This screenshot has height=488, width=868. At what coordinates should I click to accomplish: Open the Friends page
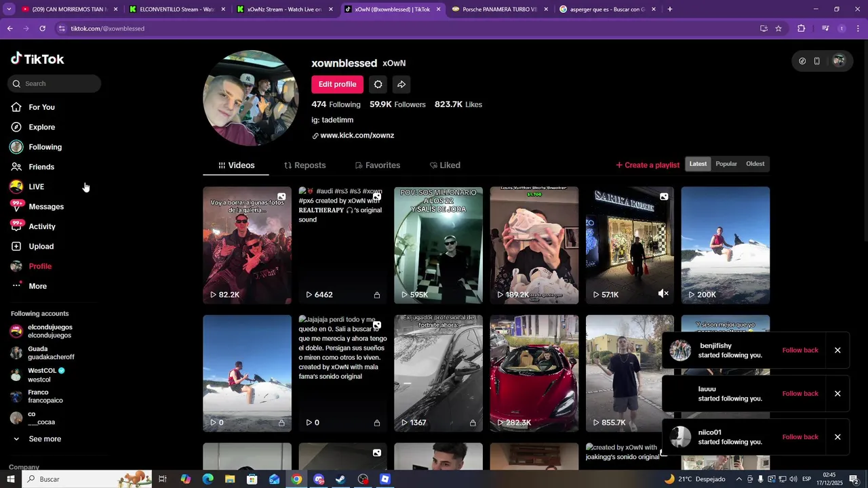[41, 167]
